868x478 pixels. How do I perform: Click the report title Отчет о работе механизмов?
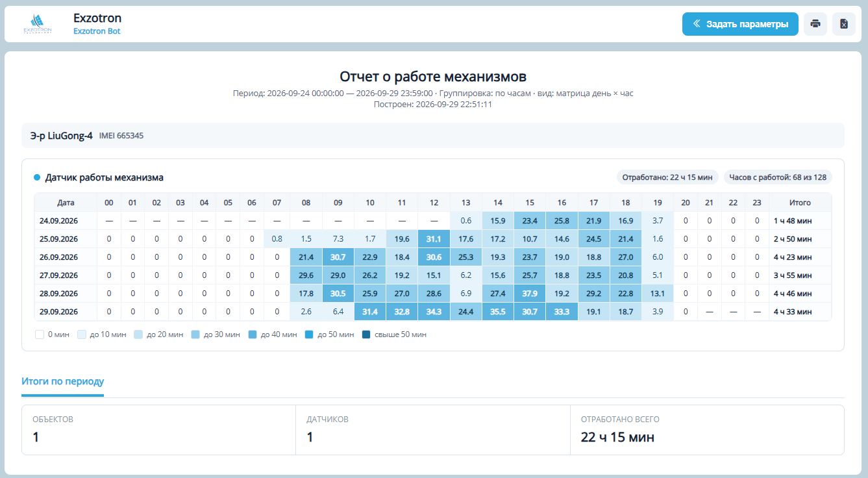(x=433, y=77)
